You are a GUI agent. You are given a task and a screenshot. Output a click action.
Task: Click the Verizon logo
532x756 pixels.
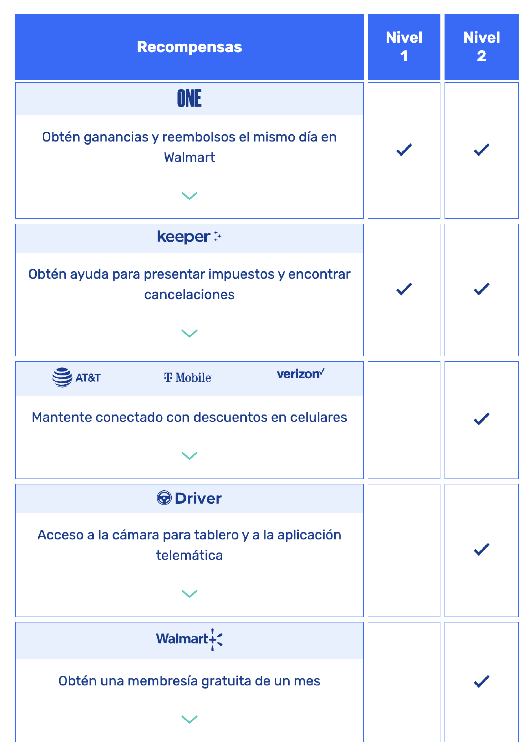(301, 374)
